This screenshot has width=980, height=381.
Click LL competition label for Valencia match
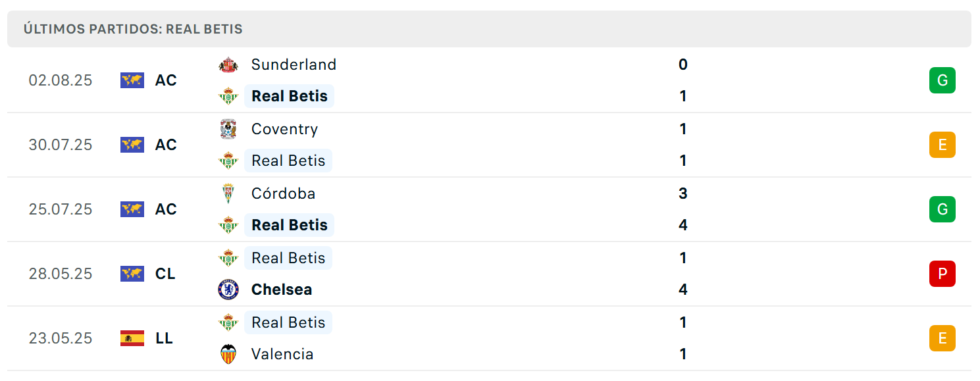tap(164, 338)
